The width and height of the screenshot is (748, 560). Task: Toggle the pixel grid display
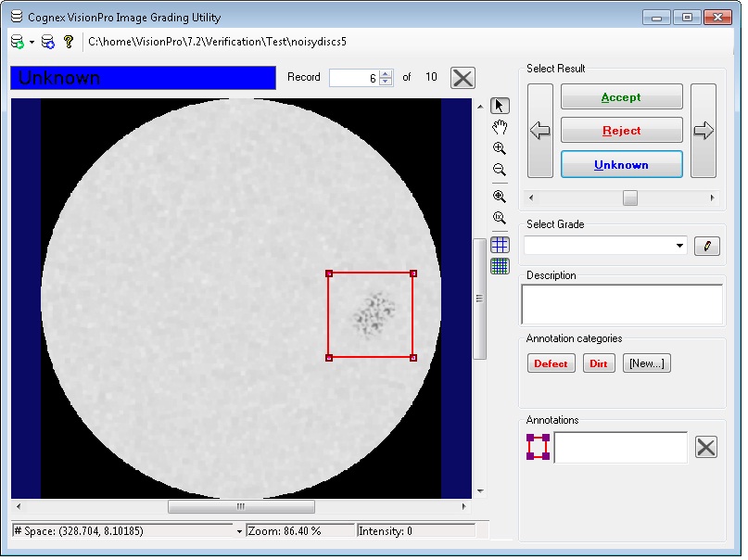coord(500,244)
